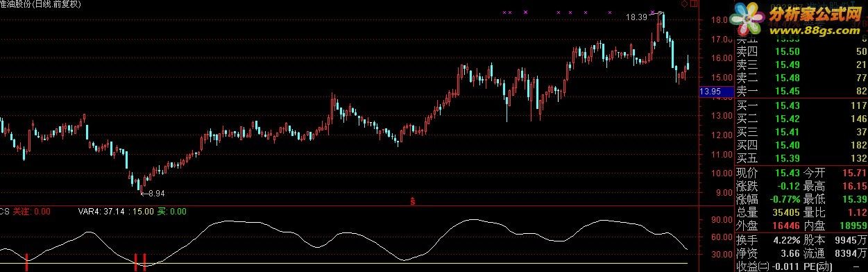The height and width of the screenshot is (272, 868).
Task: Select the 买一 15.43 order row
Action: [x=801, y=105]
